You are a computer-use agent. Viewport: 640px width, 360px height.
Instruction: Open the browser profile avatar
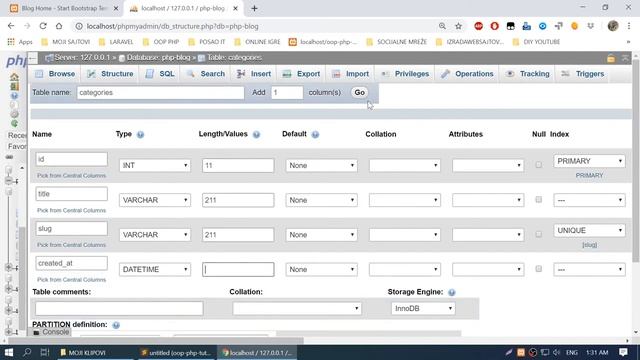coord(613,26)
